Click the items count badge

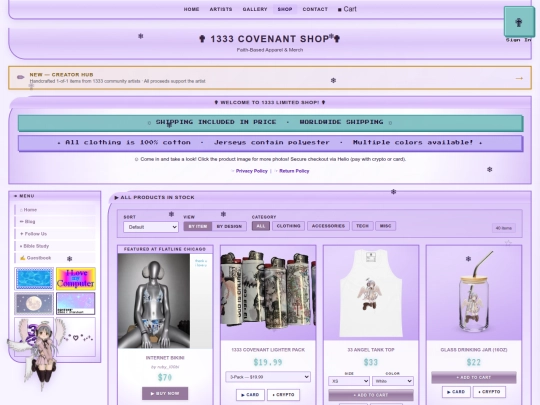(x=503, y=228)
